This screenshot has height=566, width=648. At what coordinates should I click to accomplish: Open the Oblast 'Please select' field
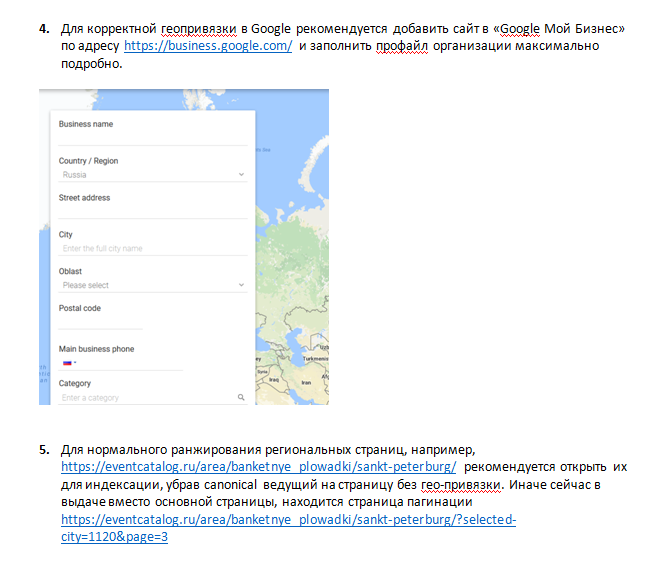pos(140,285)
